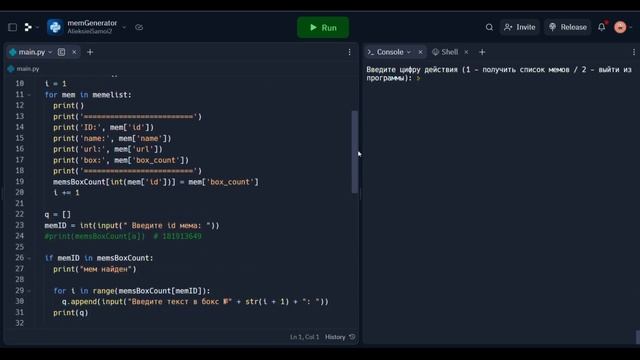The height and width of the screenshot is (360, 640).
Task: Click the code line 'q = []'
Action: pos(58,215)
